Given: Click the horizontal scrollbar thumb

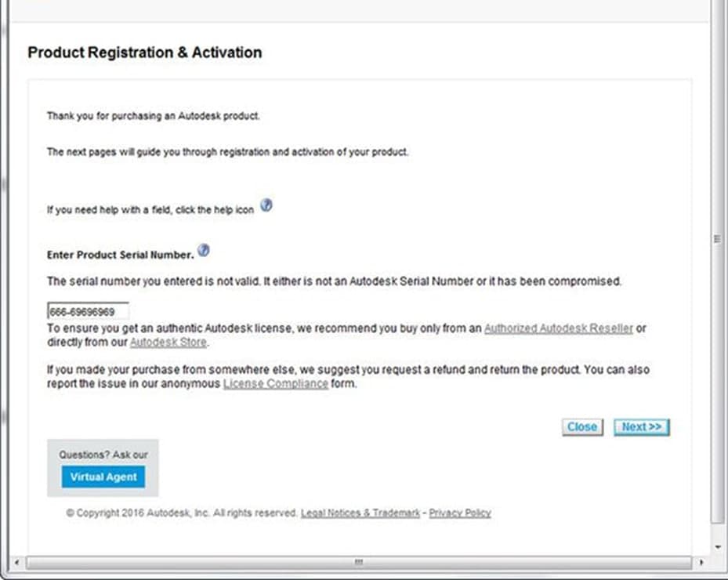Looking at the screenshot, I should coord(358,563).
